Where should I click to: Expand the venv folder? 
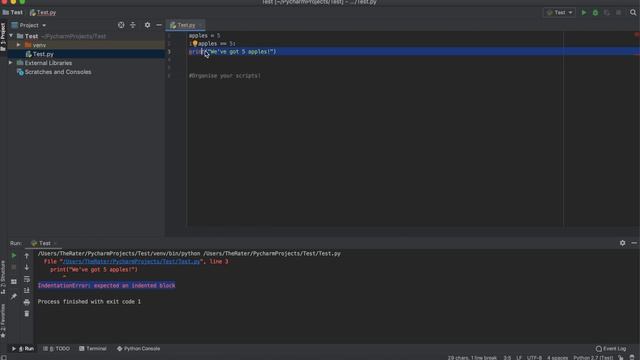pos(18,45)
